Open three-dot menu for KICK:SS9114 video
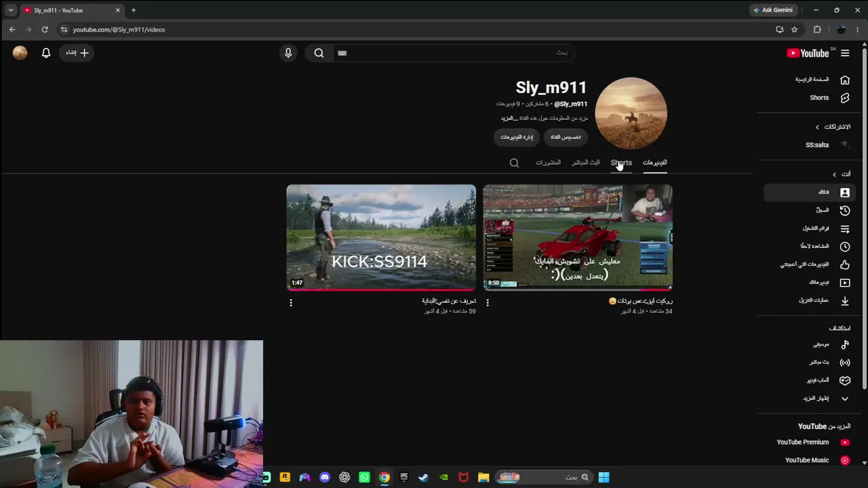The width and height of the screenshot is (868, 488). coord(291,303)
